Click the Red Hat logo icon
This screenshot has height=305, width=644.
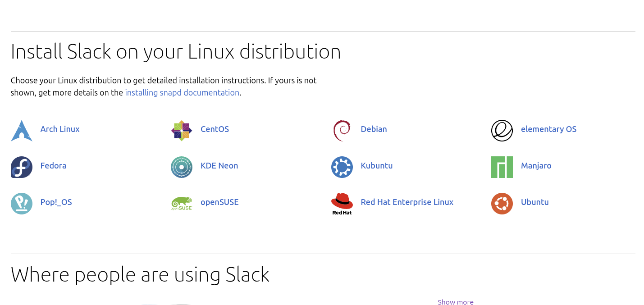[x=342, y=204]
